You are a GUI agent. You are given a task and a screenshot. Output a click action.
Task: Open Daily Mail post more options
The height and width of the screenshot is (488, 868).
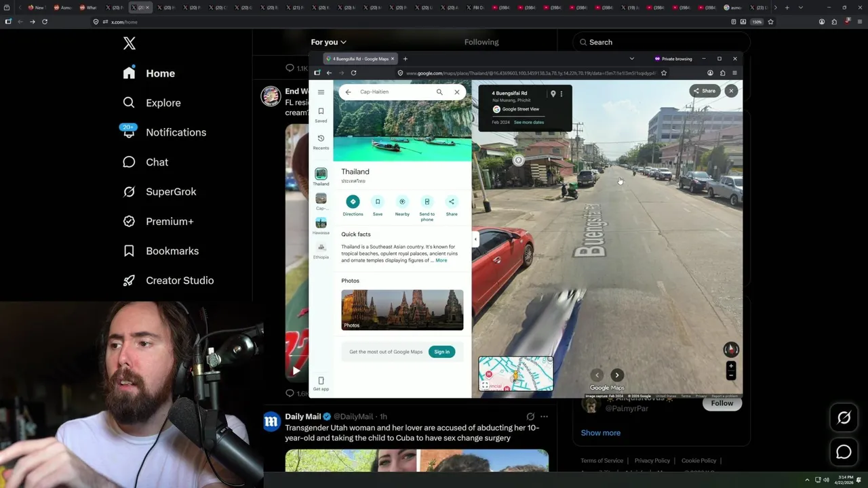point(544,417)
